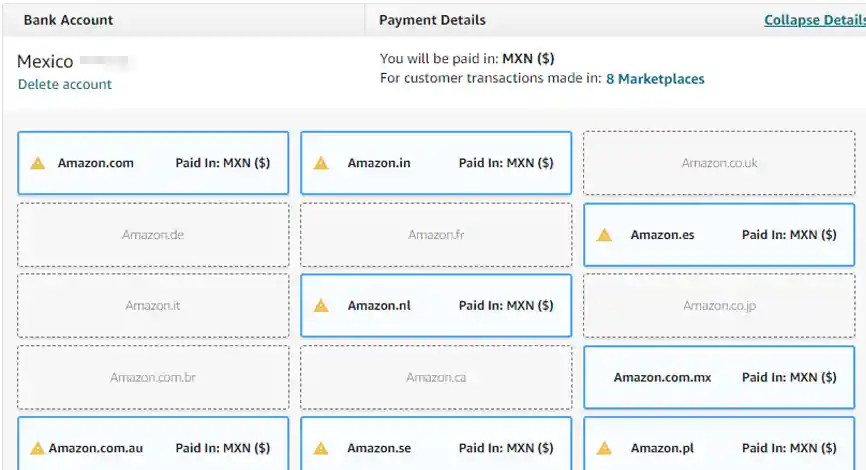Click the Bank Account column header
Image resolution: width=866 pixels, height=470 pixels.
click(68, 20)
